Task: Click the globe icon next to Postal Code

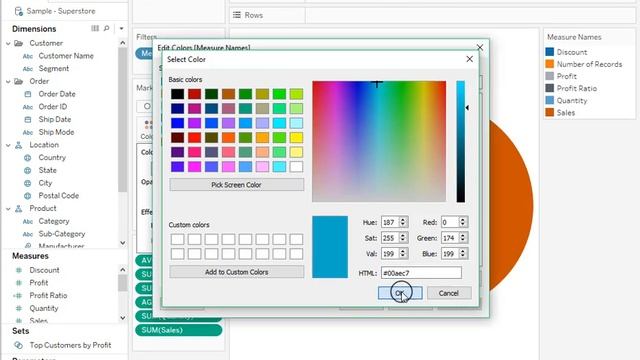Action: pyautogui.click(x=28, y=196)
